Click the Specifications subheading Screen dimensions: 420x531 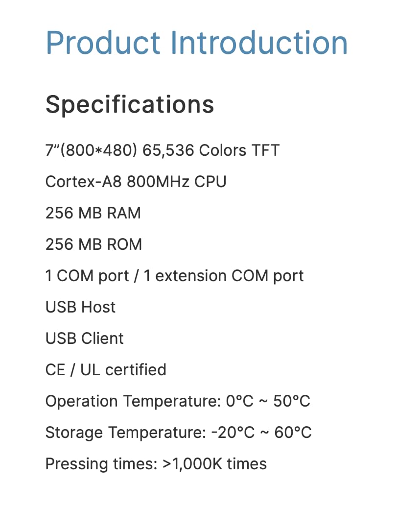point(130,105)
